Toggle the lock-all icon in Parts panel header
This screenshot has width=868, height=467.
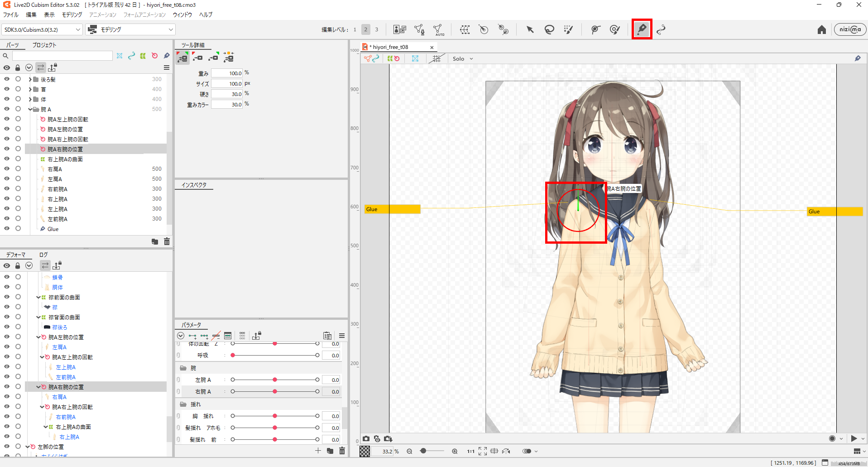coord(18,67)
